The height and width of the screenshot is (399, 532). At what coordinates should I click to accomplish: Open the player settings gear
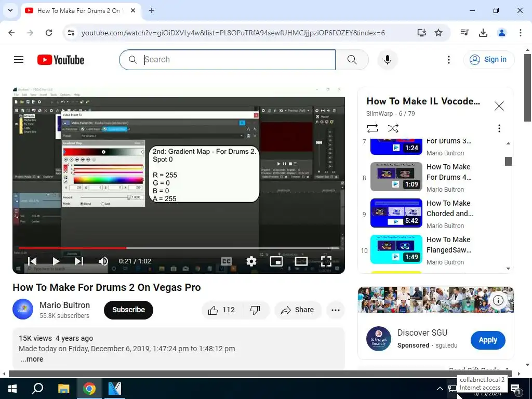tap(251, 261)
